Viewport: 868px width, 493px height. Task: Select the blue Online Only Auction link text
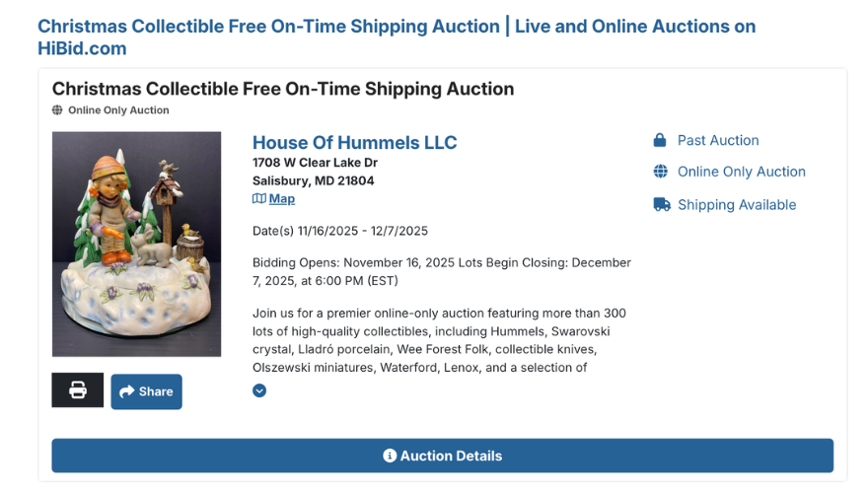point(741,172)
